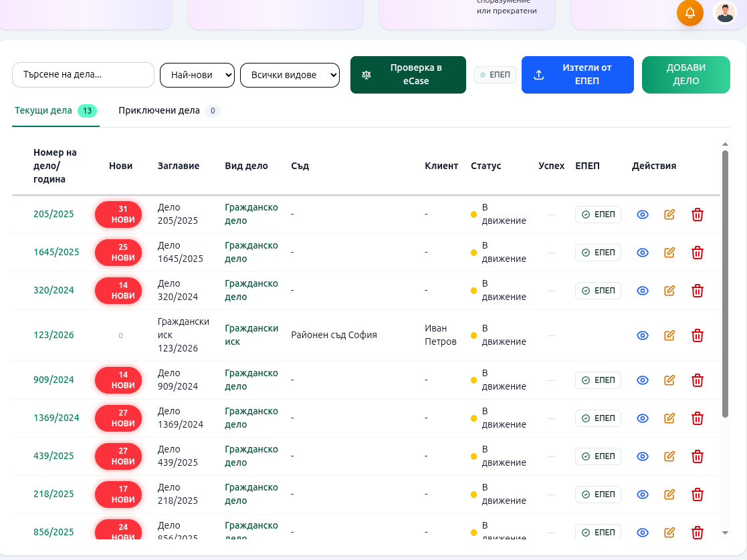Open case number link 909/2024
Image resolution: width=747 pixels, height=560 pixels.
point(54,380)
